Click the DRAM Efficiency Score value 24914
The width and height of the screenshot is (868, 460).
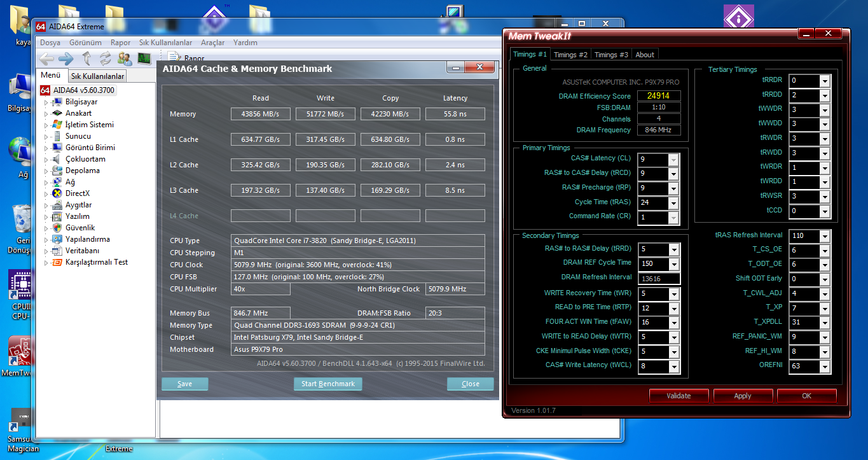[x=659, y=96]
